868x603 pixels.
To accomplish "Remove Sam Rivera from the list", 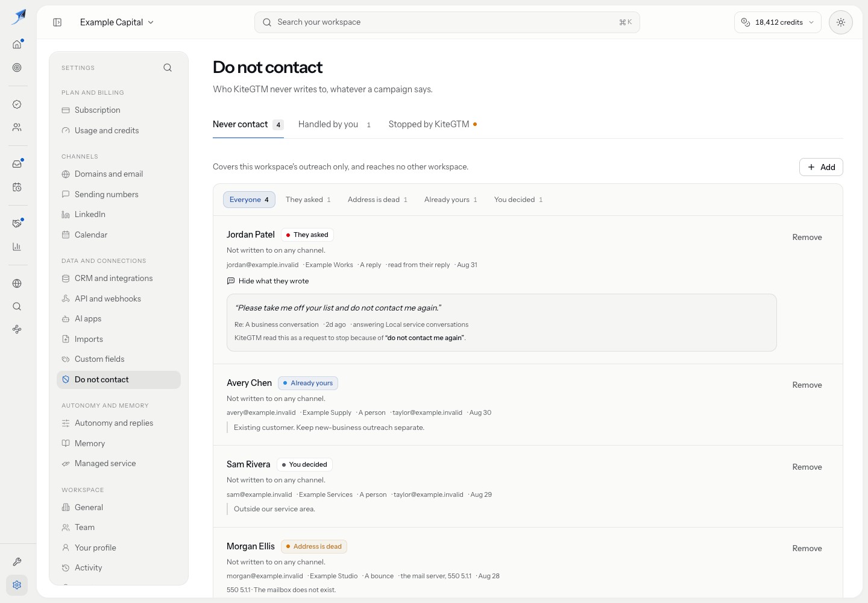I will pos(807,467).
